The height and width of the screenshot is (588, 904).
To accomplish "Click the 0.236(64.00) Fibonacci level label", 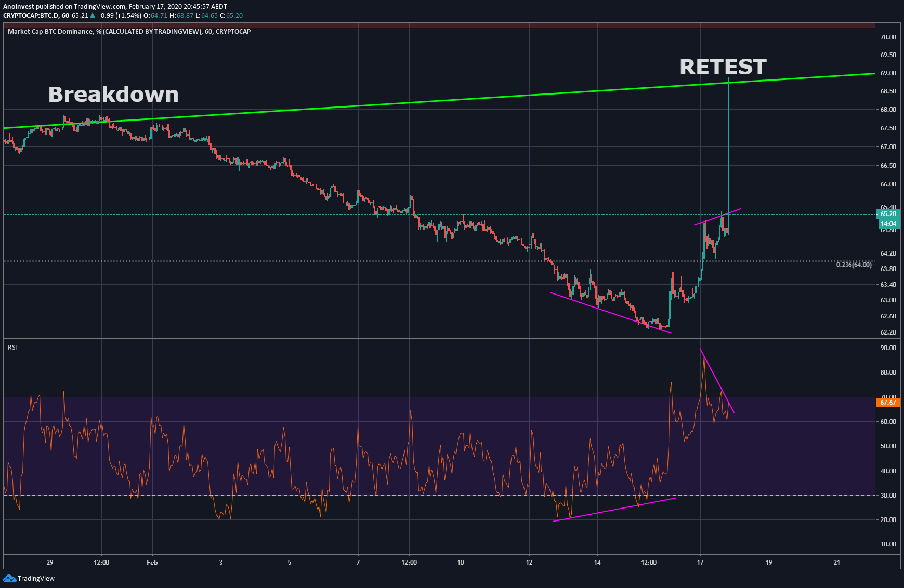I will point(854,265).
